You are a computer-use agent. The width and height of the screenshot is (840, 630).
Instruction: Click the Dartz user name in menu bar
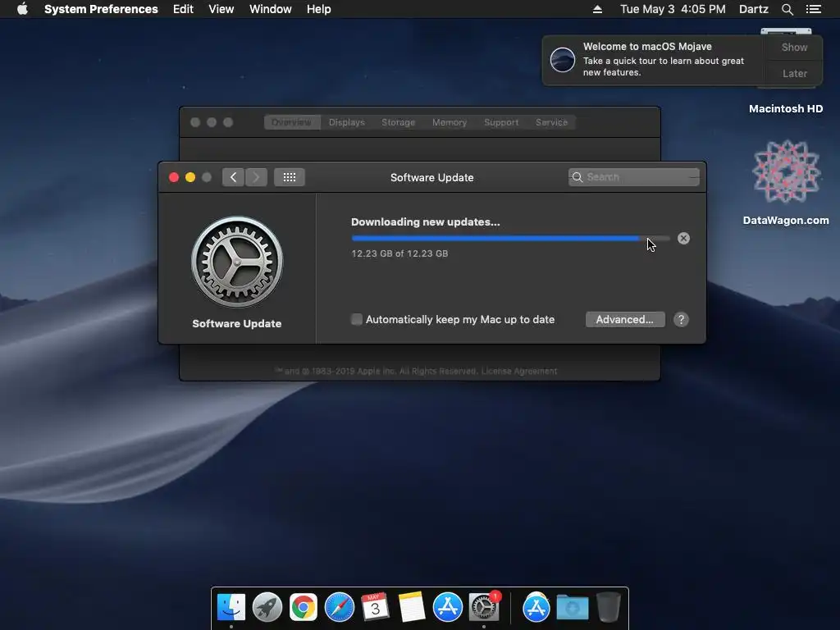coord(753,9)
